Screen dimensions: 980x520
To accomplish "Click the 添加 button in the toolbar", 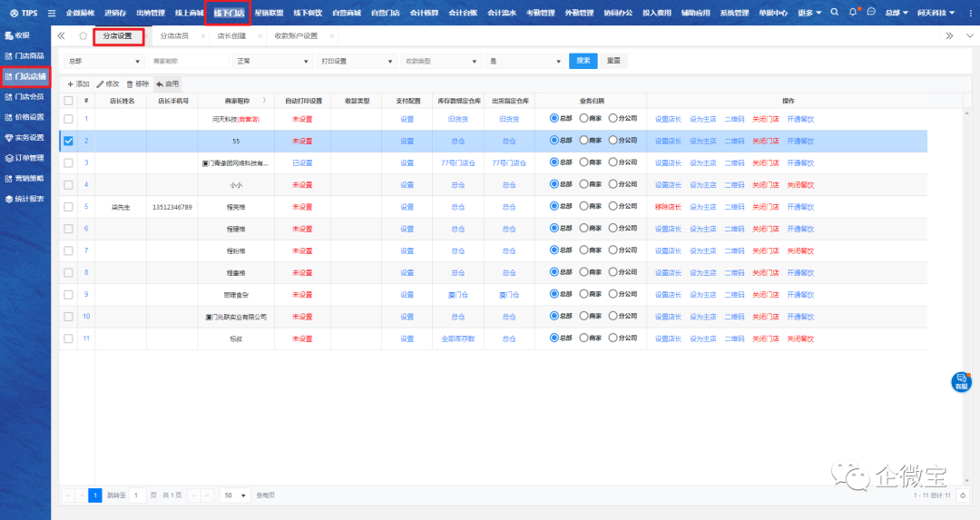I will click(x=78, y=83).
